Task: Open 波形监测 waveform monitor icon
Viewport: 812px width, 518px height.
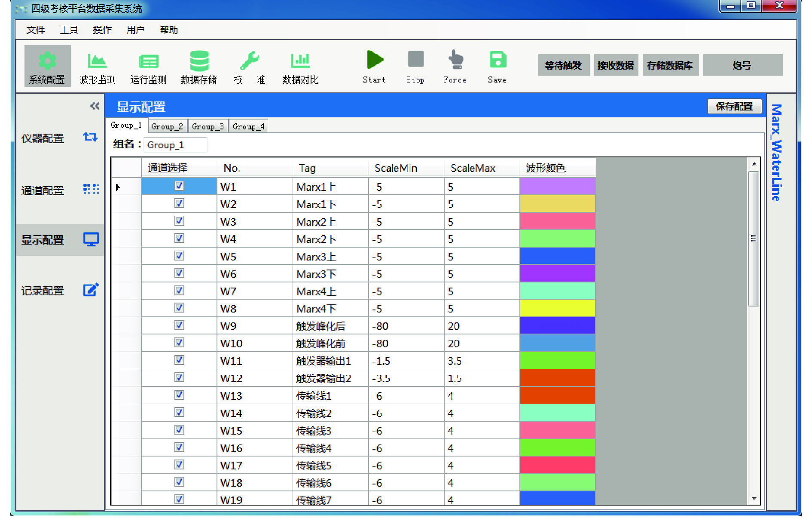Action: tap(98, 66)
